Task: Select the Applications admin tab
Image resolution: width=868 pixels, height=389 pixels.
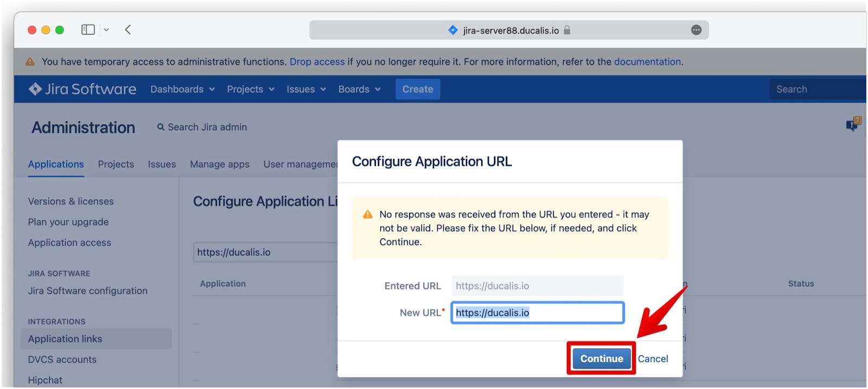Action: tap(56, 164)
